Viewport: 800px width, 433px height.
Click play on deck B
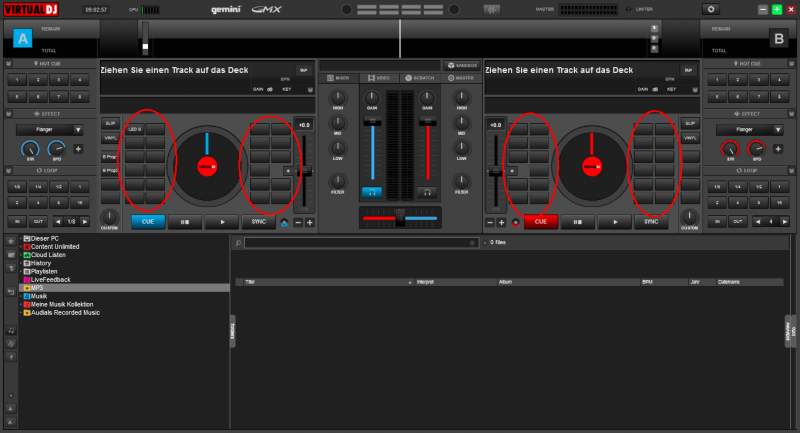[615, 222]
